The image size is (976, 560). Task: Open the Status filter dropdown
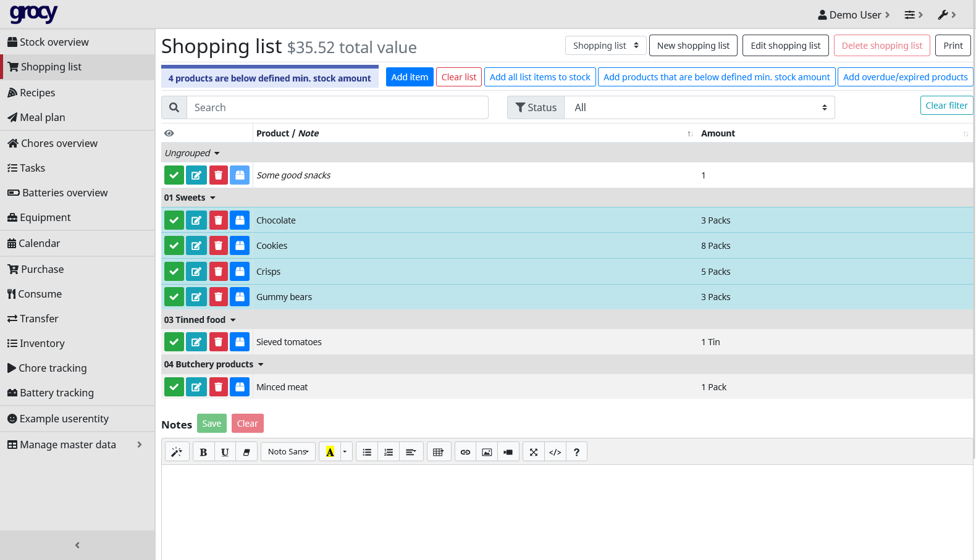(x=699, y=107)
